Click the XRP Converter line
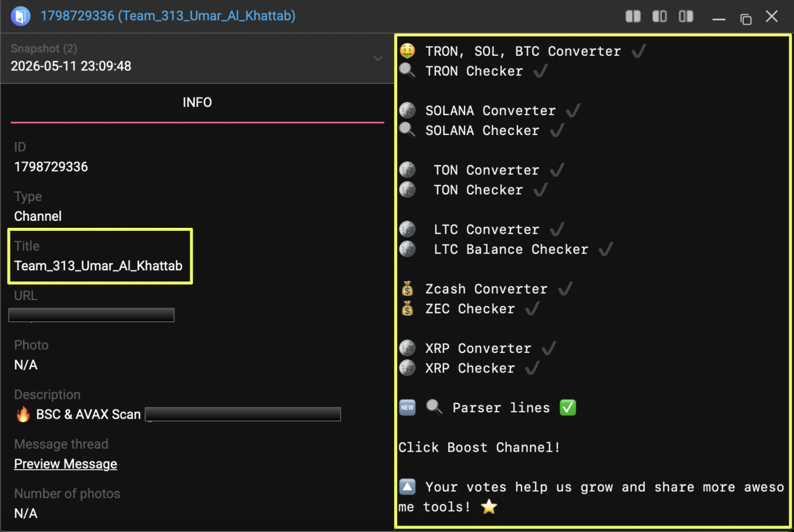This screenshot has height=532, width=794. coord(478,348)
